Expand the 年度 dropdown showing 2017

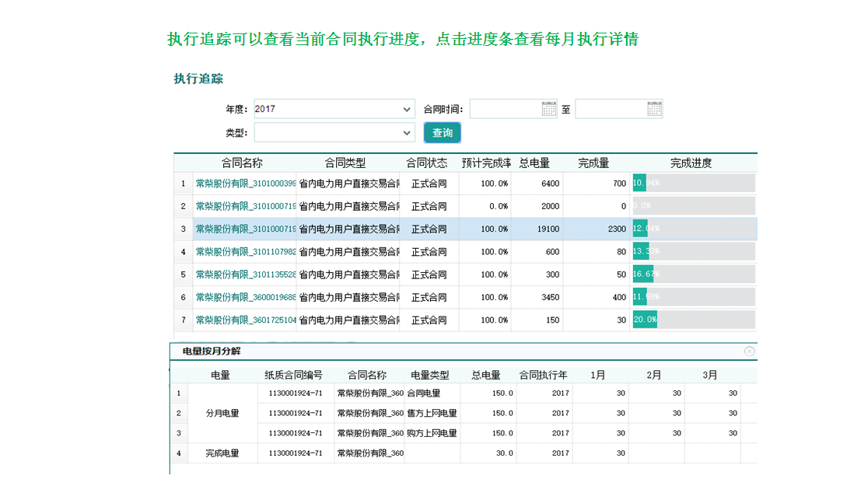tap(408, 110)
